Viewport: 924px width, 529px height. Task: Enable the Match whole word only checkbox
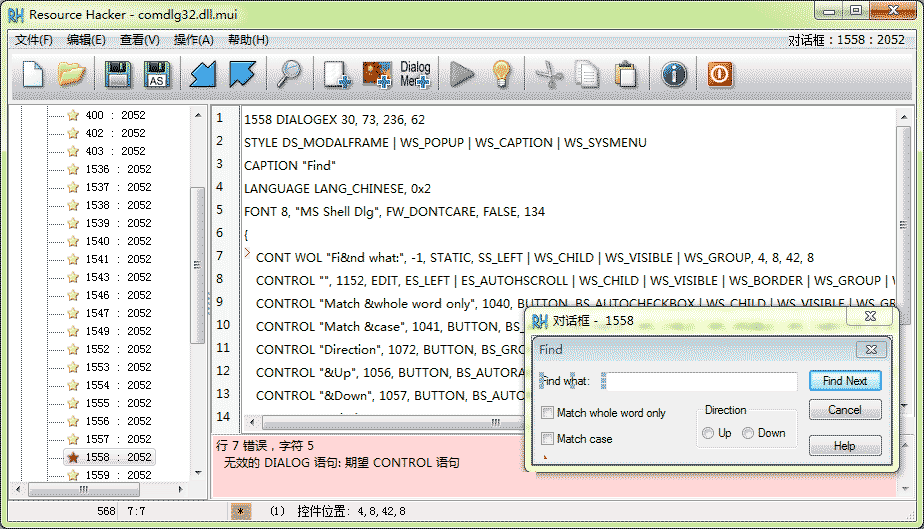[x=547, y=413]
